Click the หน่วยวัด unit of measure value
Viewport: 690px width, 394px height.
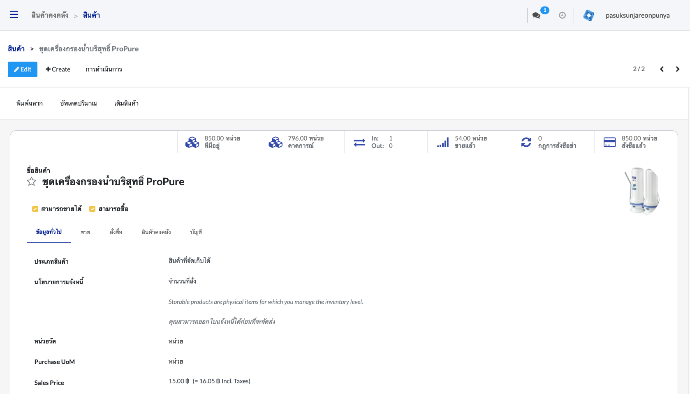(176, 341)
